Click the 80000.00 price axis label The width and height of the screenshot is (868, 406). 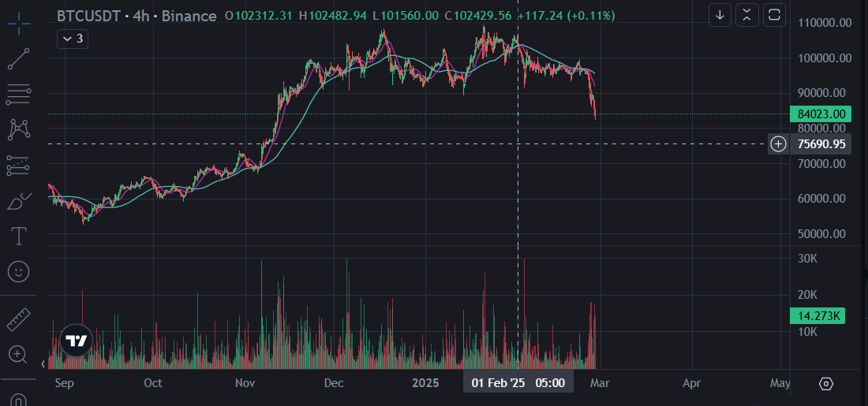(821, 129)
